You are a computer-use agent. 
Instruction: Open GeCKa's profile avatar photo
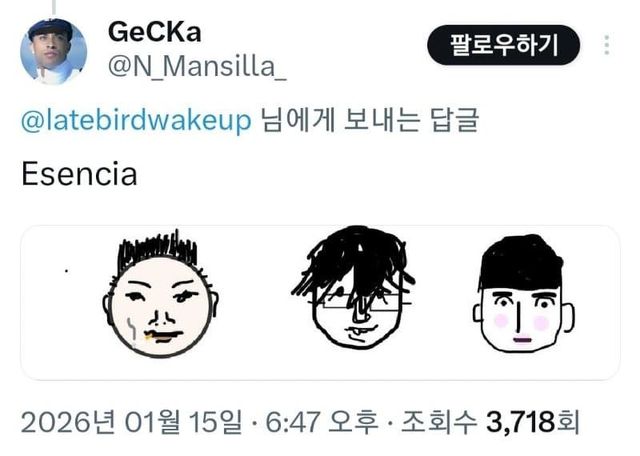53,51
